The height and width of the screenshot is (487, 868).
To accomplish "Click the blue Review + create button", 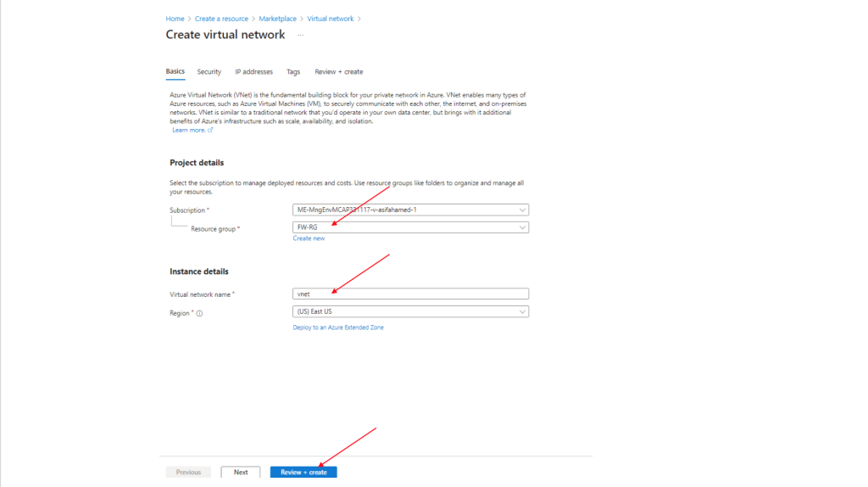I will click(303, 473).
